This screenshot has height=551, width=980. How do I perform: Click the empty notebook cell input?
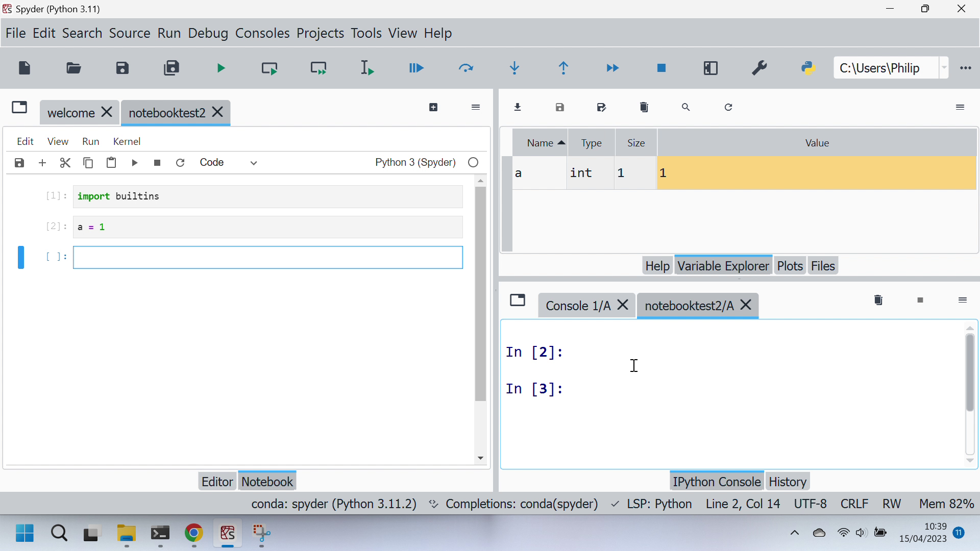pos(267,258)
